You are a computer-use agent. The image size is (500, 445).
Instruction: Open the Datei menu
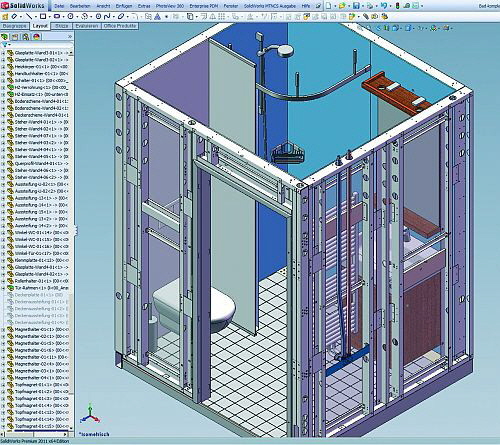point(59,6)
